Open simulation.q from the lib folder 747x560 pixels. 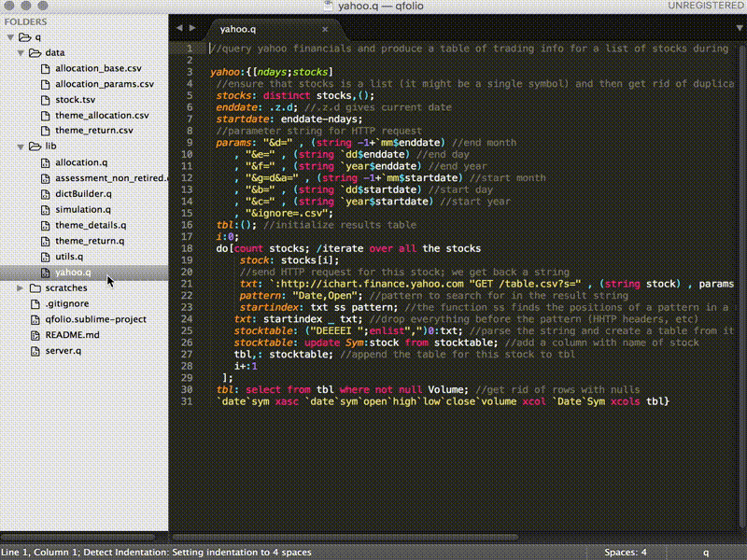pyautogui.click(x=83, y=210)
